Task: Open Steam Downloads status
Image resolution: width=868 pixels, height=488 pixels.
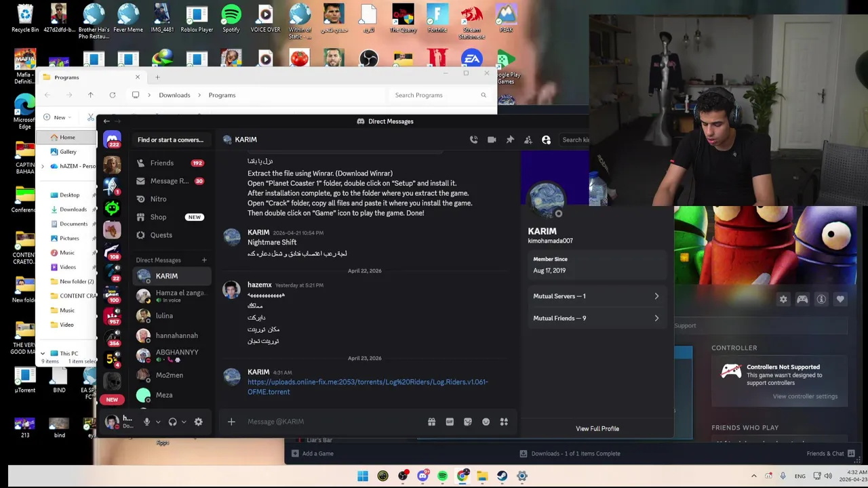Action: tap(570, 453)
